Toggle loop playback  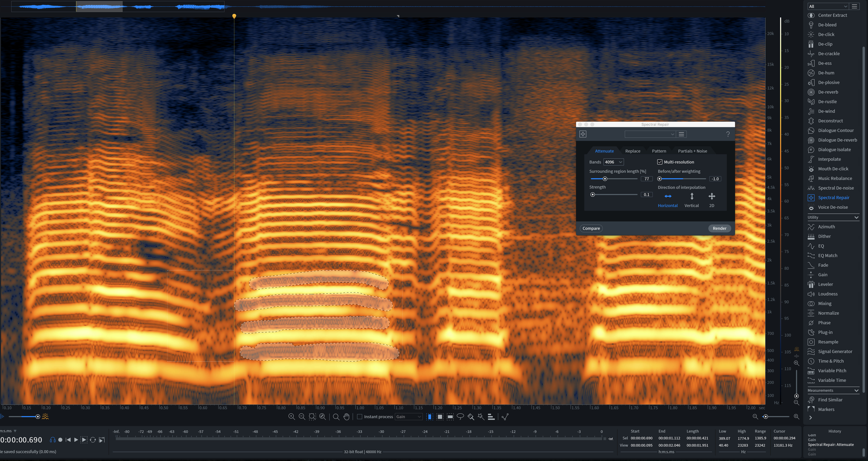click(x=93, y=440)
